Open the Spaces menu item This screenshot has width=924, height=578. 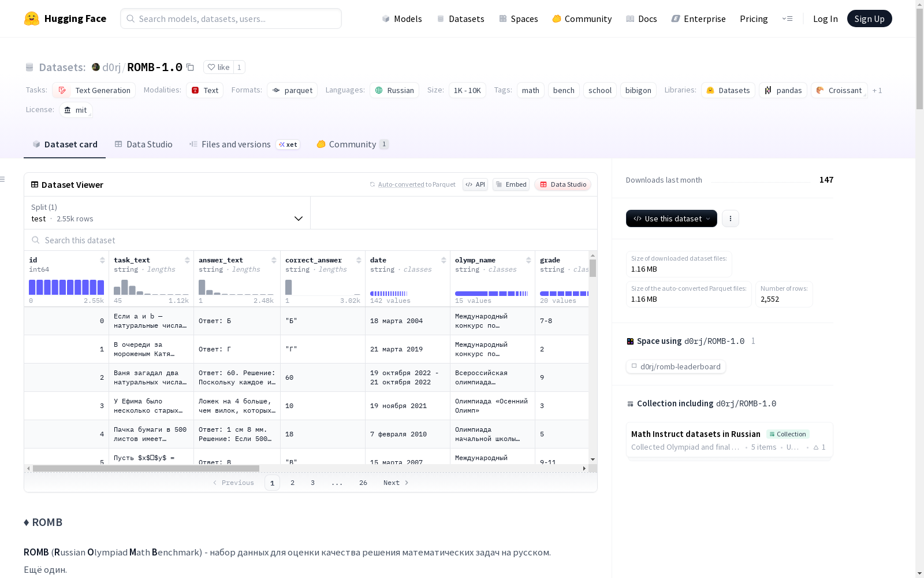519,18
